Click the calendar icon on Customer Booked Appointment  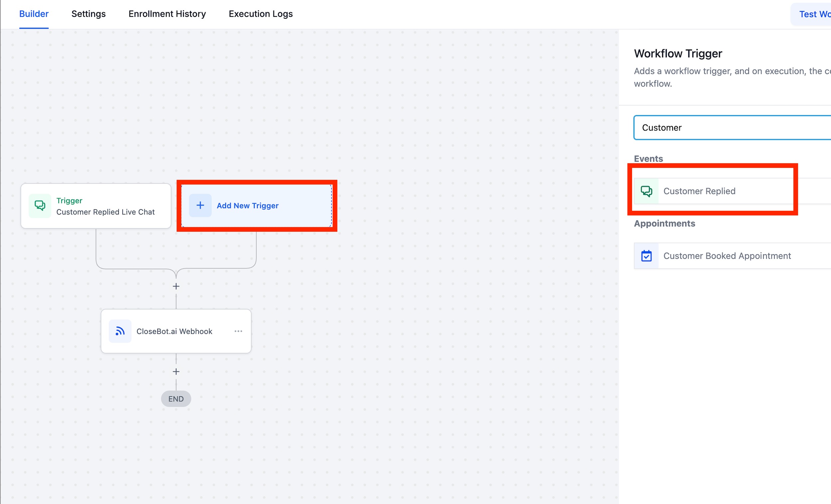point(646,256)
